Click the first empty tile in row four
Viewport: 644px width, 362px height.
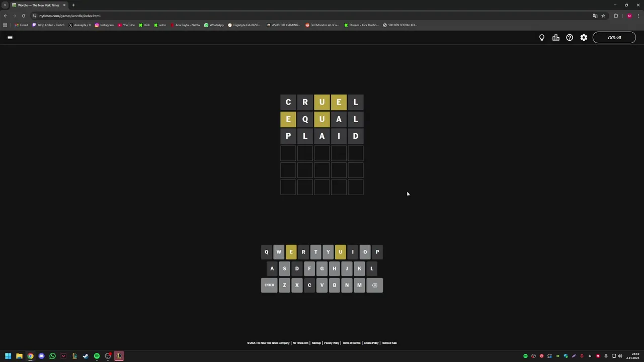[x=288, y=153]
